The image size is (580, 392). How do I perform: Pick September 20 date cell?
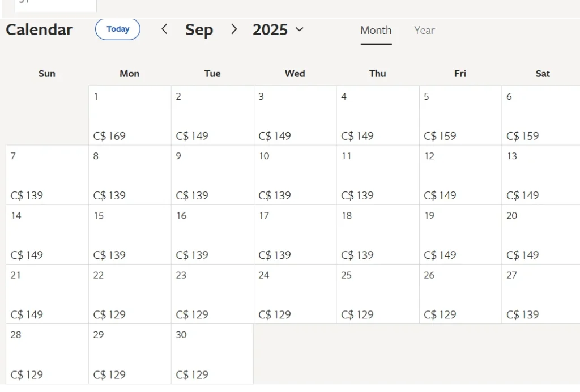[x=541, y=235]
